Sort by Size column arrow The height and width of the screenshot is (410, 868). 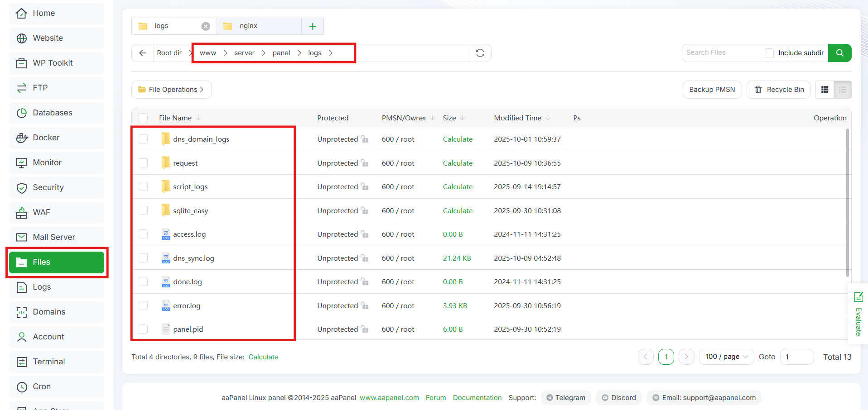[462, 118]
